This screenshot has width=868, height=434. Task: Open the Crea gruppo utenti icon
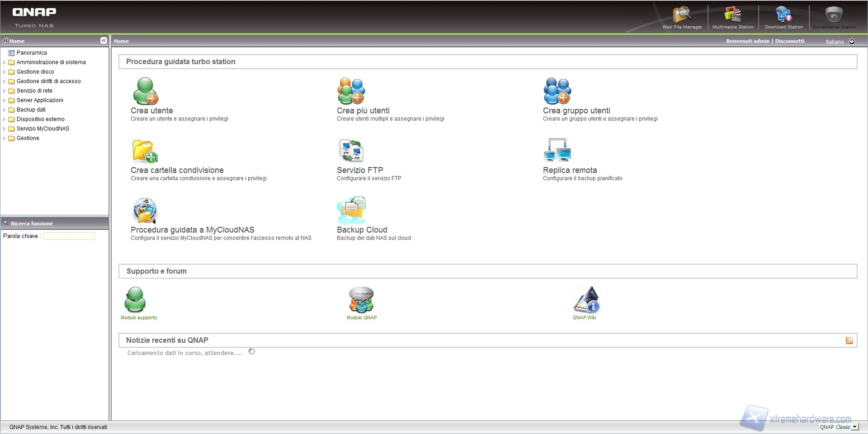coord(557,91)
